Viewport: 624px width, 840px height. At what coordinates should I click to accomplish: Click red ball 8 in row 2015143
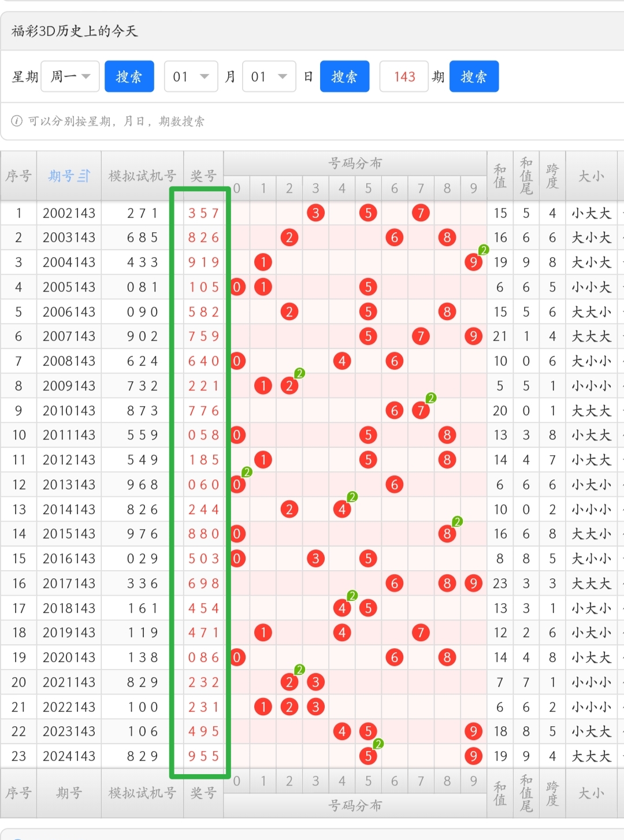click(447, 534)
